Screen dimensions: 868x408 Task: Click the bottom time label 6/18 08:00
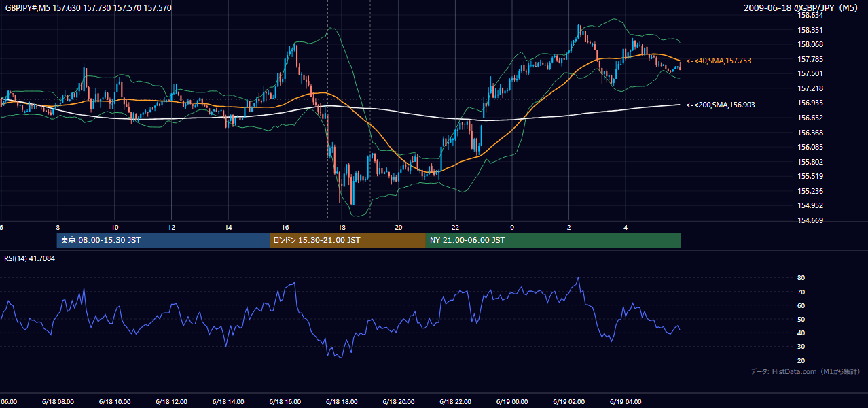click(57, 402)
